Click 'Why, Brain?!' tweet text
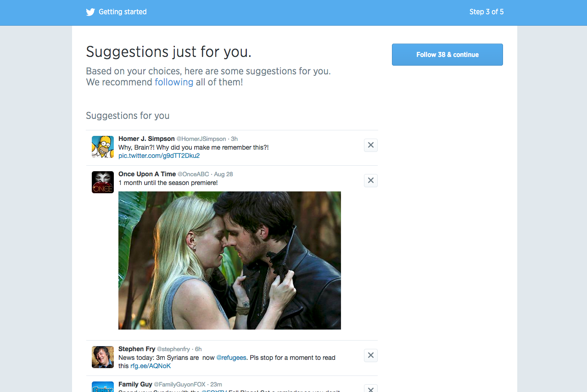Viewport: 587px width, 392px height. (x=193, y=147)
